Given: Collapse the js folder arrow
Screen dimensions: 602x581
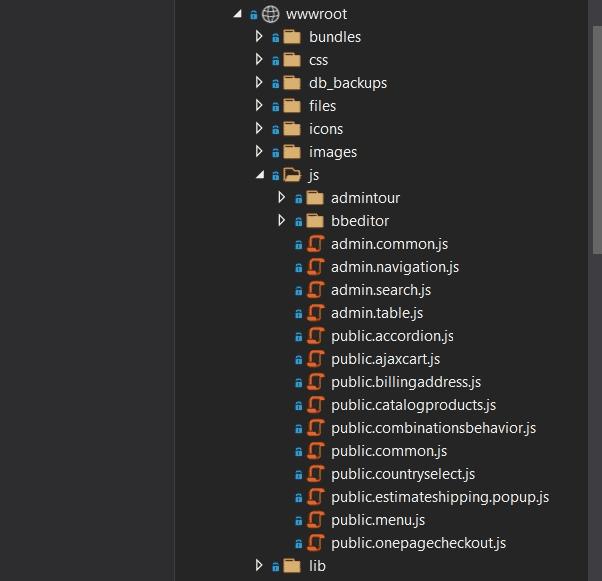Looking at the screenshot, I should (260, 175).
